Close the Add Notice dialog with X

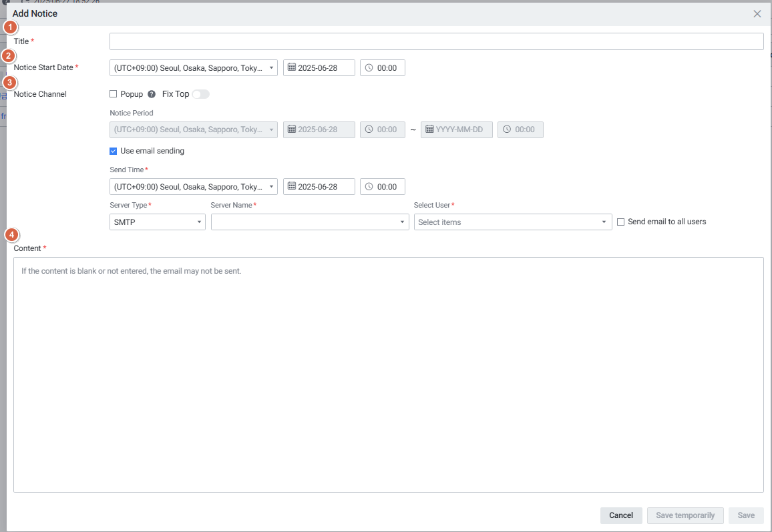tap(757, 13)
